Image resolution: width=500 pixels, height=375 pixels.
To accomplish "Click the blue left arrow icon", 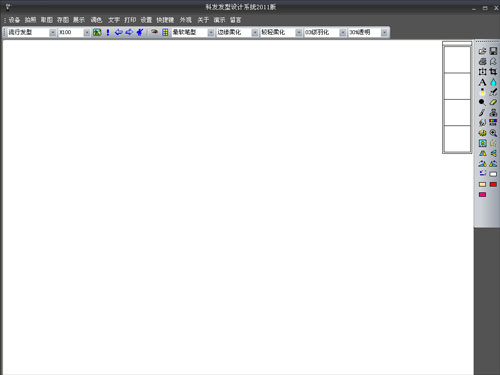I will (x=118, y=32).
